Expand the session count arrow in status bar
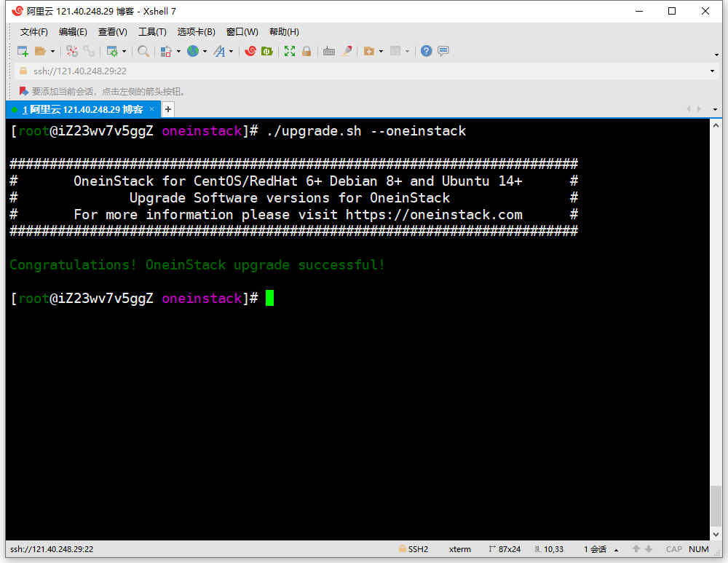 pyautogui.click(x=617, y=550)
